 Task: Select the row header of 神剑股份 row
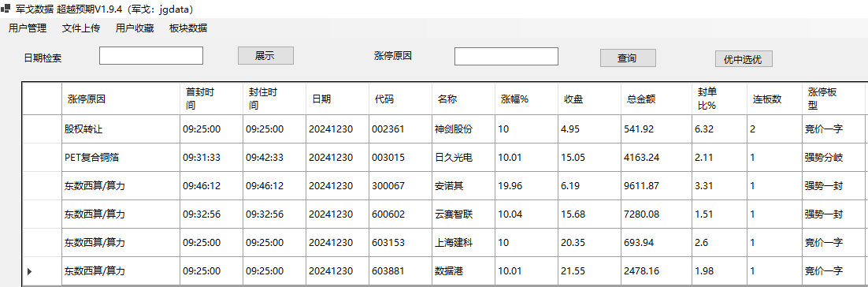(x=42, y=129)
